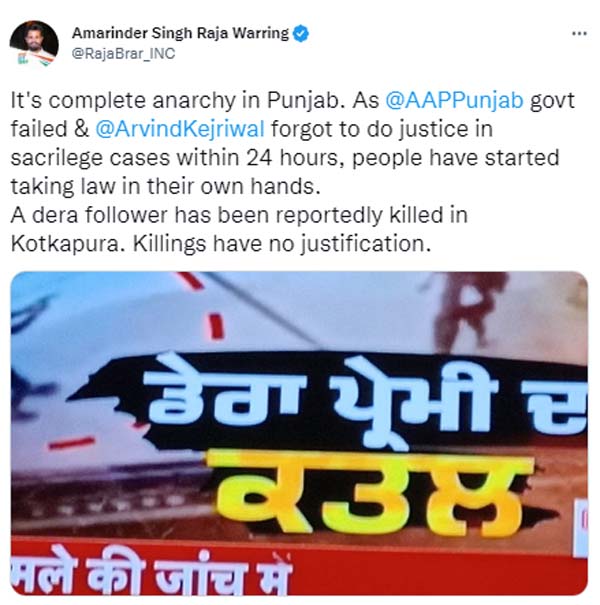This screenshot has width=600, height=605.
Task: Open the three-dot more options menu
Action: (579, 34)
